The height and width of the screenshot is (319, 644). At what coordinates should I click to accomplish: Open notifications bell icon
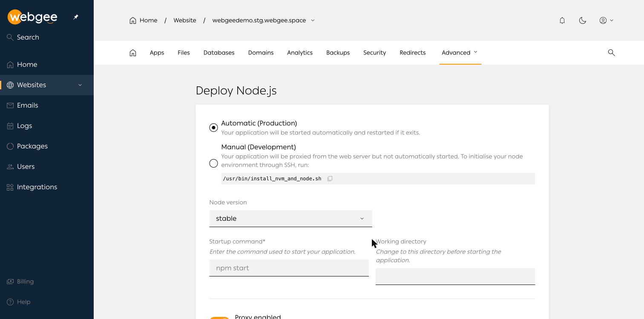562,20
